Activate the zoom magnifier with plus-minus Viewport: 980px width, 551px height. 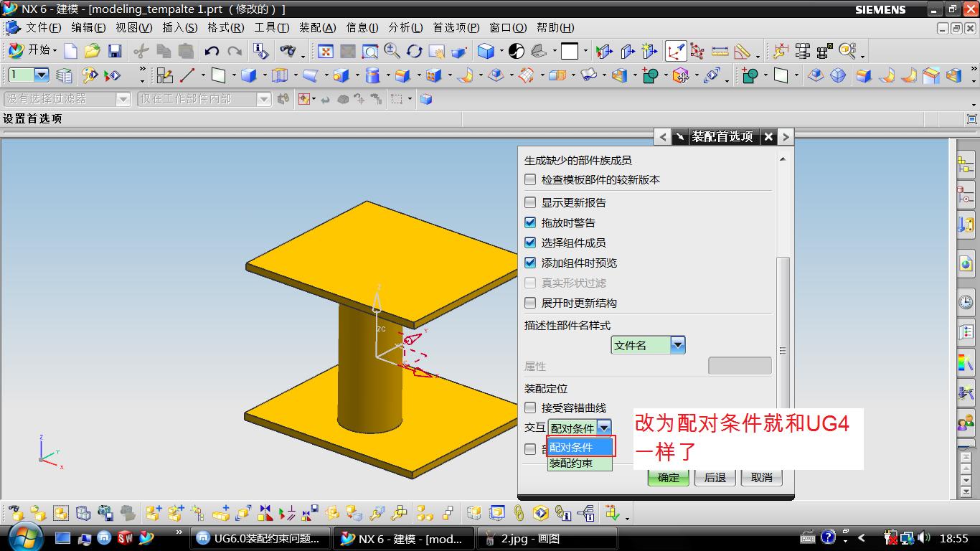click(x=392, y=51)
